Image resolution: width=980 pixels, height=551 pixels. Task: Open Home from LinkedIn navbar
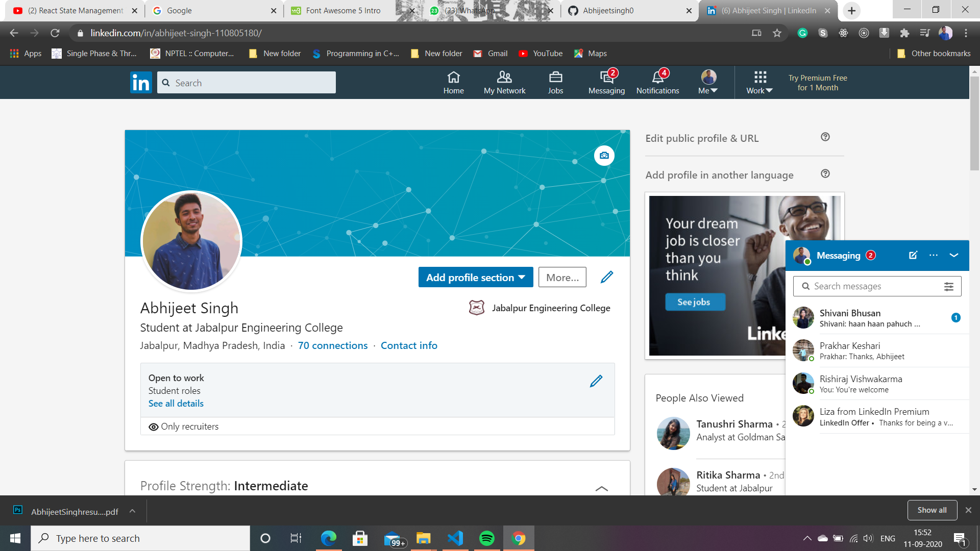453,83
